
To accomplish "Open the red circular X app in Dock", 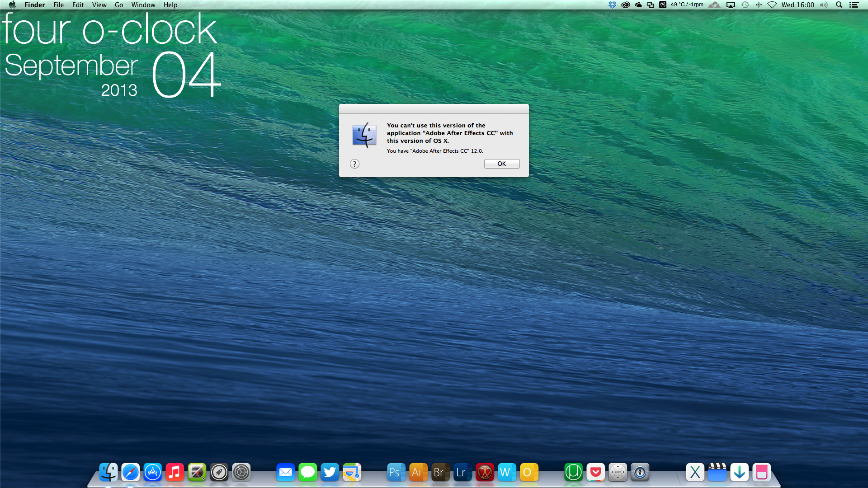I will tap(485, 472).
